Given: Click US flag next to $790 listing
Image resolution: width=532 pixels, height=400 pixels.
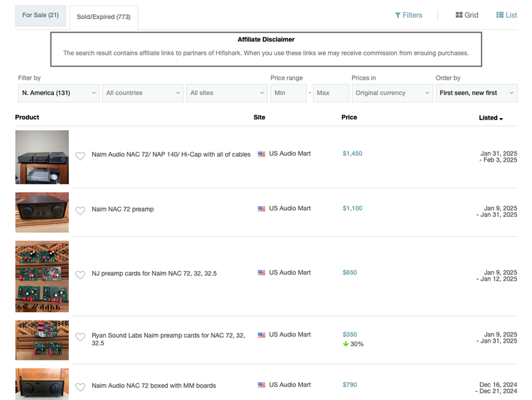Looking at the screenshot, I should tap(261, 385).
